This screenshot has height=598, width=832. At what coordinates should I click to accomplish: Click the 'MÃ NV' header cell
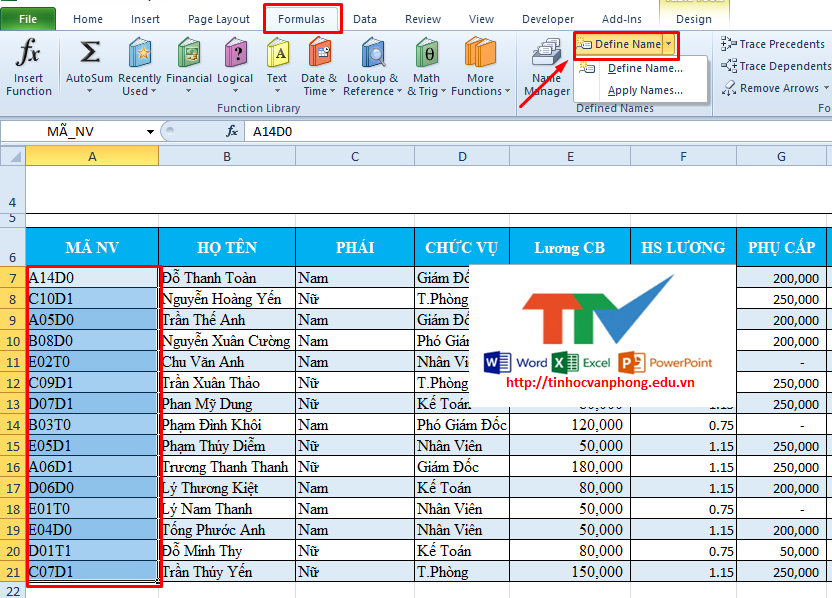pos(92,247)
